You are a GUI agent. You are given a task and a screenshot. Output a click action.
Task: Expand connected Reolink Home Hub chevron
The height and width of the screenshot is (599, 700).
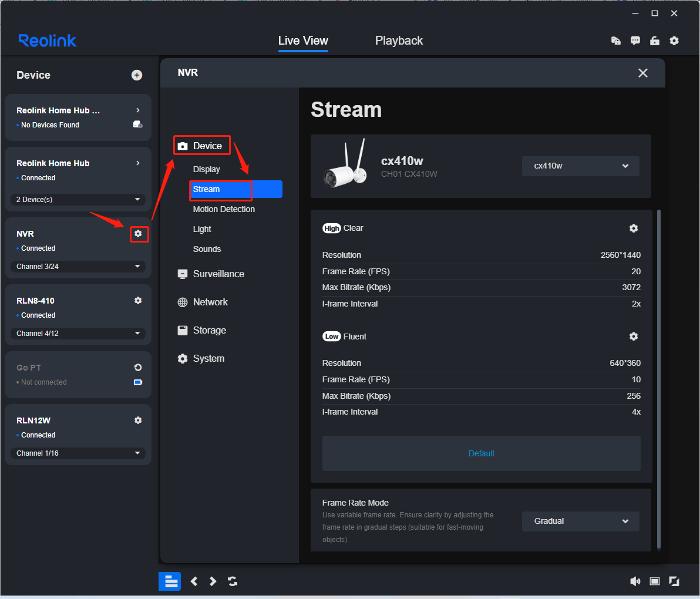coord(138,163)
